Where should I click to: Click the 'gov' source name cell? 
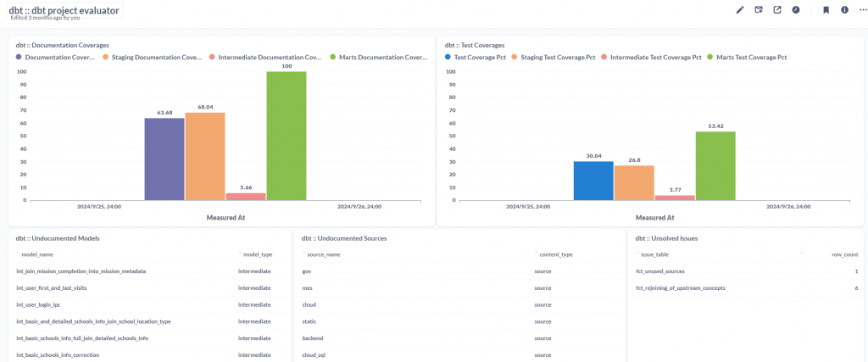point(307,272)
